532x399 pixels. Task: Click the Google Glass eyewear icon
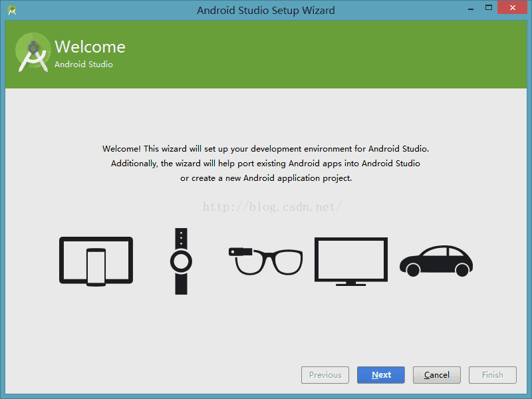265,261
